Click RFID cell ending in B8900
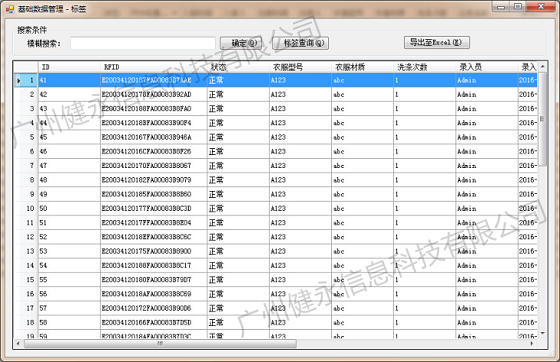 point(154,251)
